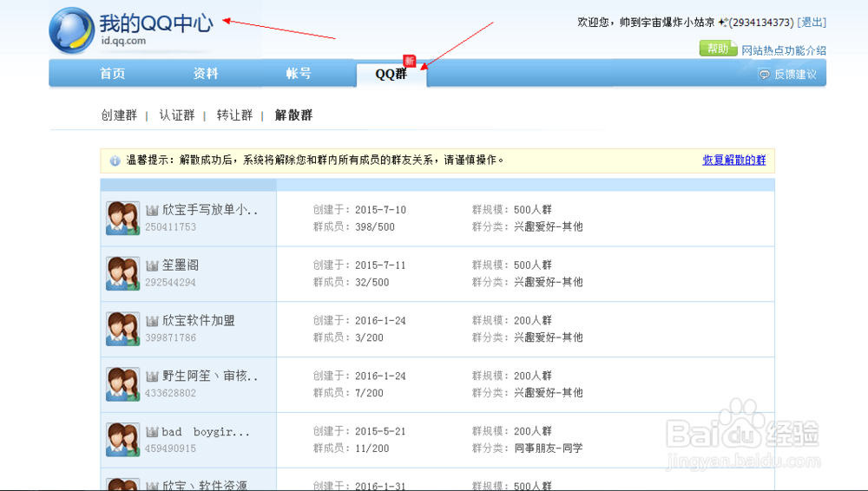Image resolution: width=868 pixels, height=491 pixels.
Task: Open 网站热点功能介绍 link
Action: [x=784, y=50]
